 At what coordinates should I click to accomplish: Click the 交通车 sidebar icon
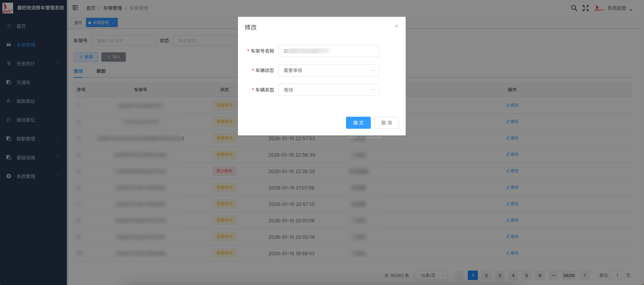9,82
